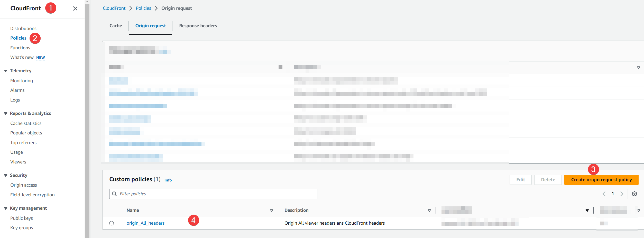Screen dimensions: 644x238
Task: Open Policies in the sidebar
Action: (x=18, y=38)
